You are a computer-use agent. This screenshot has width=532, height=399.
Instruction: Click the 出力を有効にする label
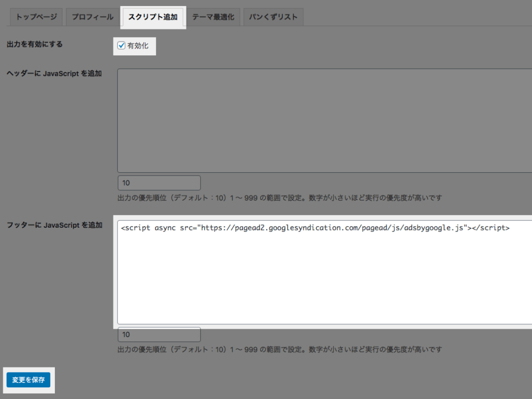click(35, 44)
